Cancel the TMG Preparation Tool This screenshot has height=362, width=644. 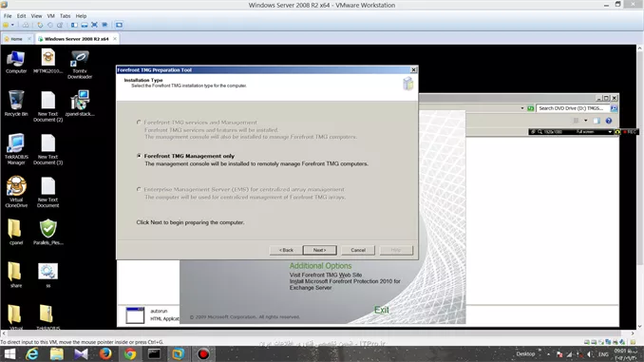358,250
